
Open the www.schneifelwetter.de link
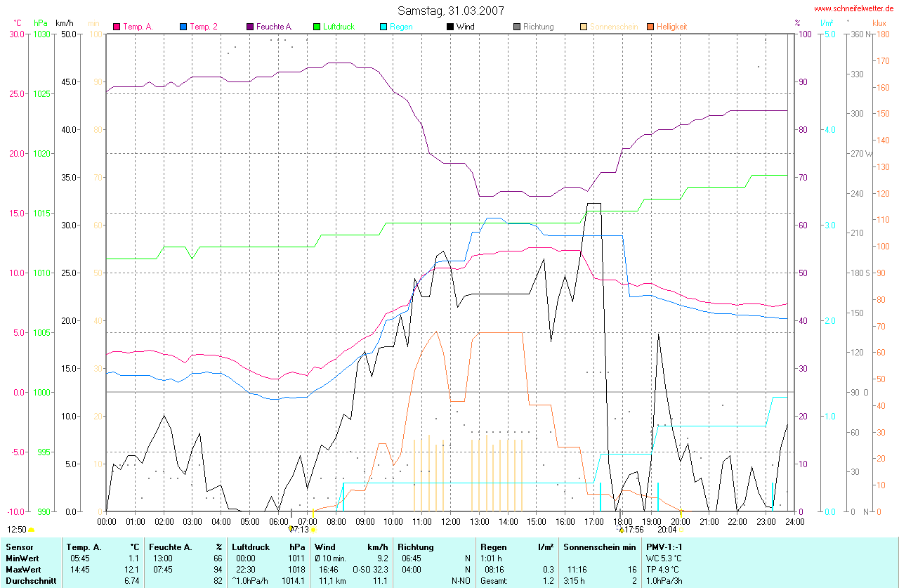click(853, 8)
